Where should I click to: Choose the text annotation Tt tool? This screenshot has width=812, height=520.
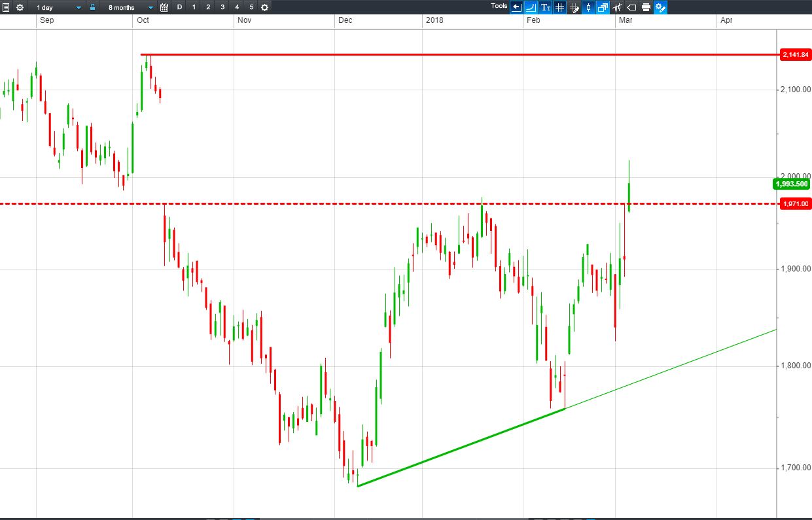coord(545,7)
